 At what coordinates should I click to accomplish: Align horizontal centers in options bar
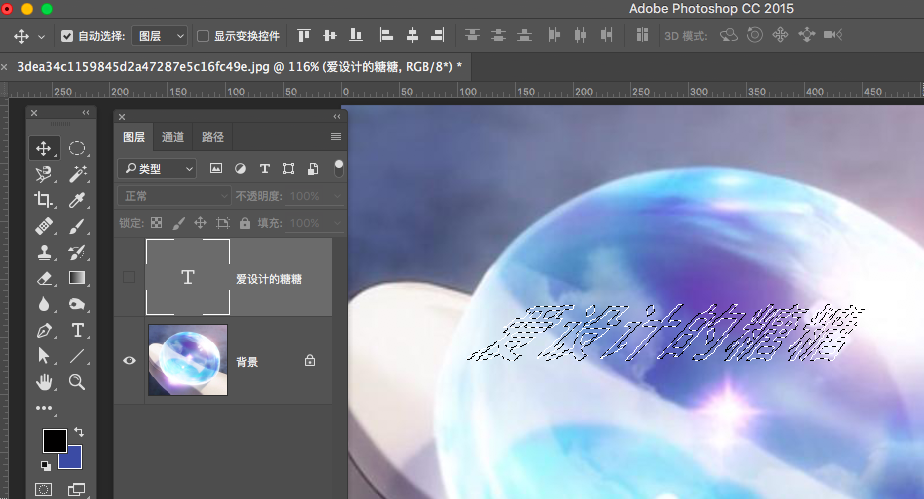pos(412,35)
